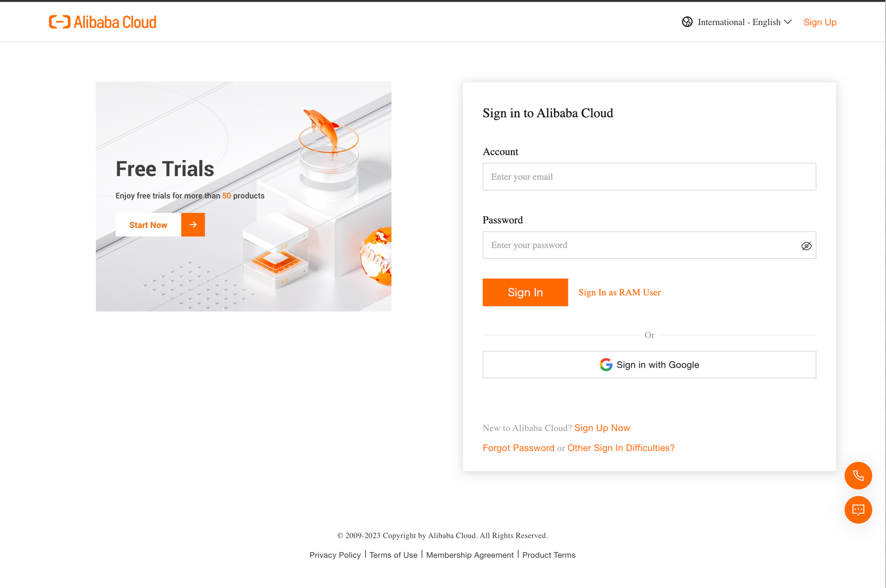Open Sign In as RAM User link
The height and width of the screenshot is (588, 886).
[619, 292]
